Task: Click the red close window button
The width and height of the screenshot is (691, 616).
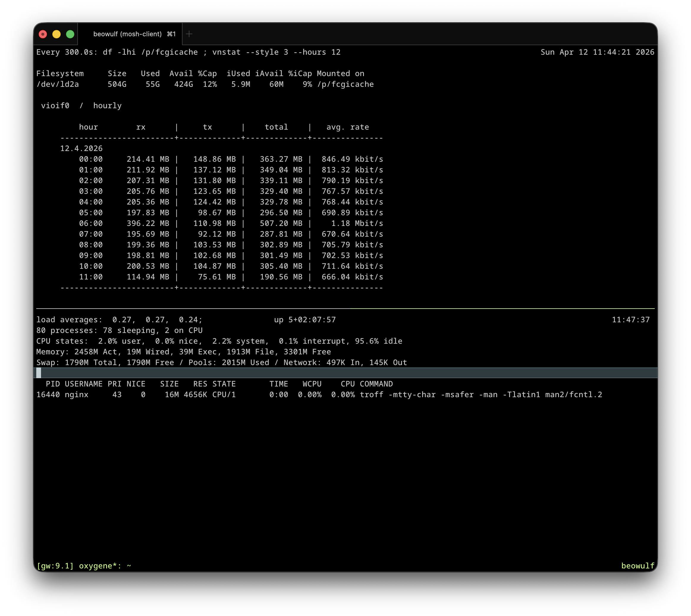Action: click(x=43, y=34)
